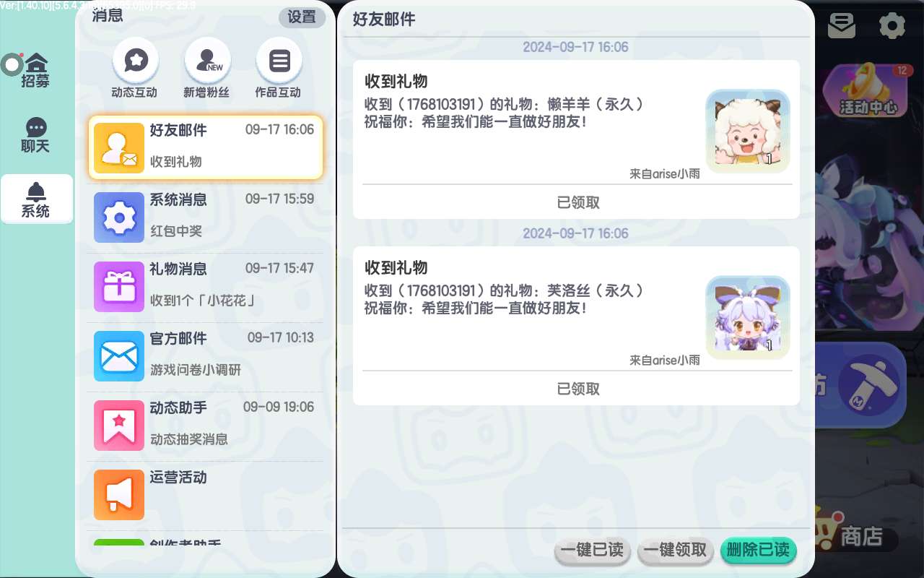Select the 系统 bell tab
Screen dimensions: 924x578
tap(36, 199)
